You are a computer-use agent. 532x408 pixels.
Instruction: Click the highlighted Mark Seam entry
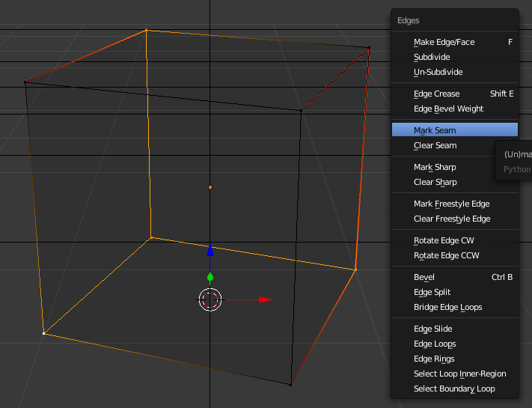pos(455,130)
